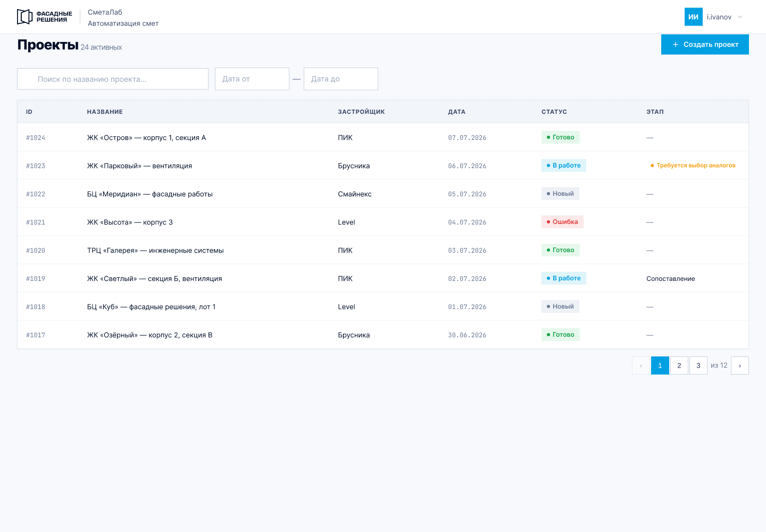Click the Готово status badge for project #1024
The height and width of the screenshot is (532, 766).
coord(560,137)
